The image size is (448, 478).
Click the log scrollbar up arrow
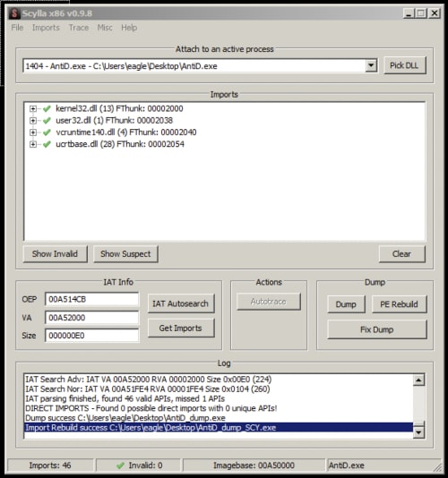(418, 380)
